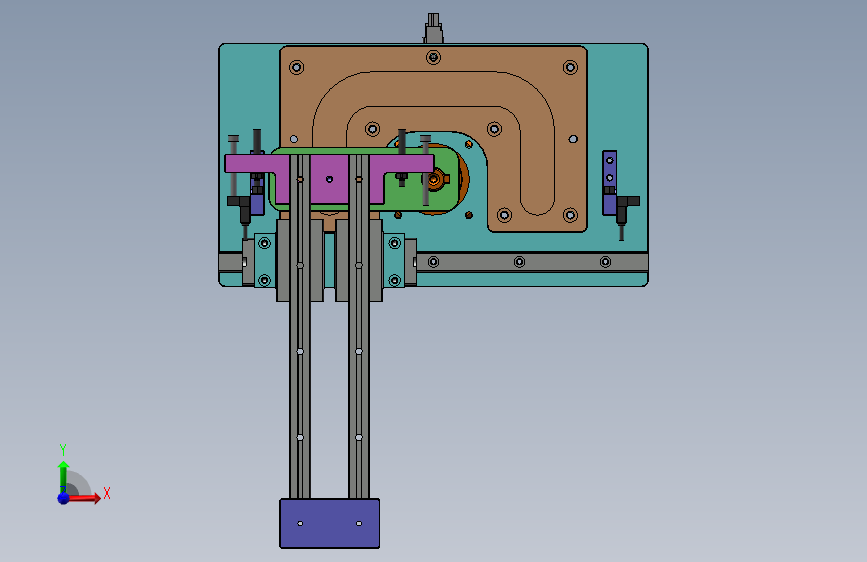Select the purple sensor bracket on right side
Image resolution: width=867 pixels, height=562 pixels.
click(x=609, y=183)
